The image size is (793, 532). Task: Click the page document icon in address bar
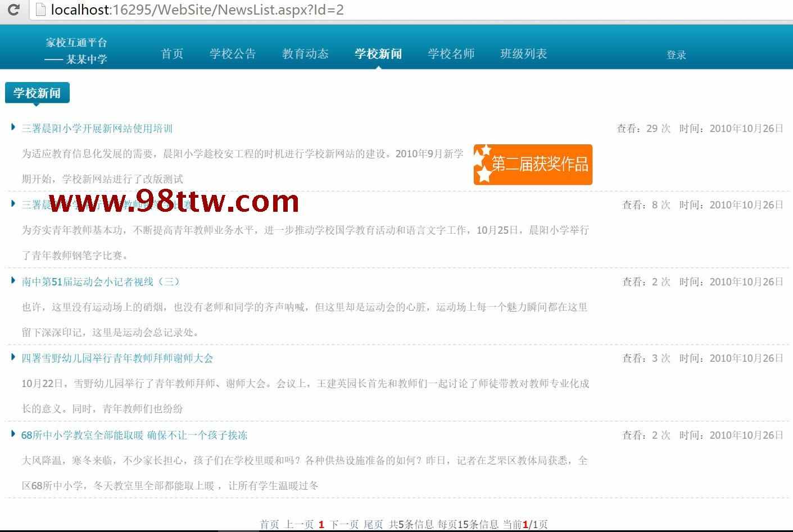click(x=39, y=10)
